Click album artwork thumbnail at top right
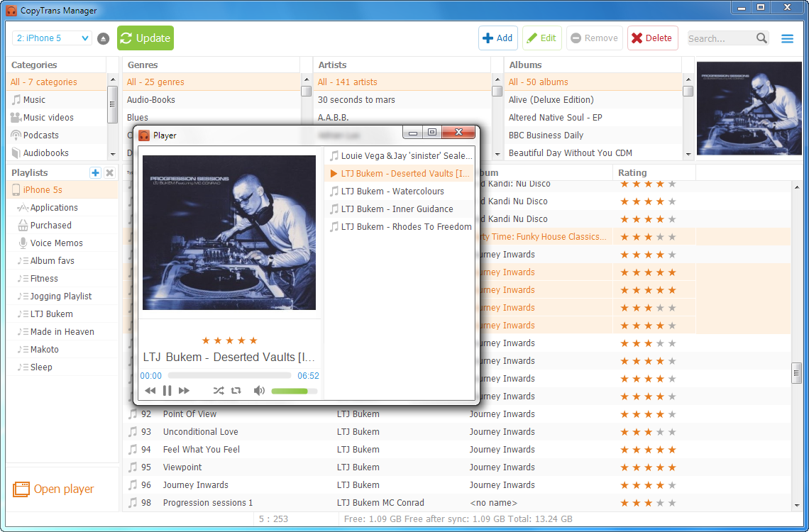809x532 pixels. [x=749, y=109]
